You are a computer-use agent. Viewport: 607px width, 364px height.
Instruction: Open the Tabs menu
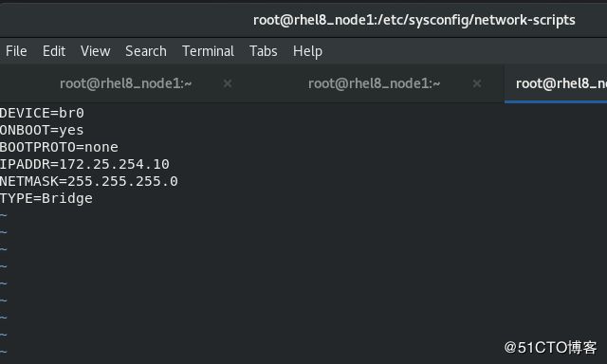pos(264,51)
